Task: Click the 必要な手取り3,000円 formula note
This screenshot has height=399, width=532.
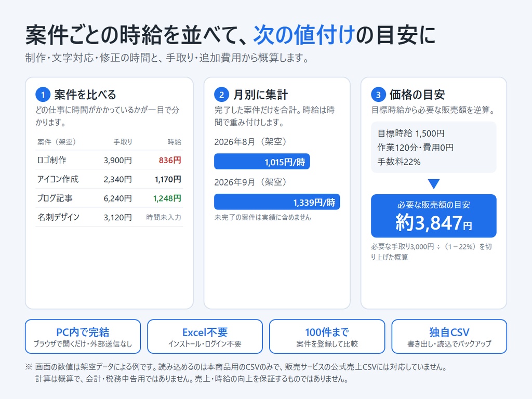Action: coord(431,252)
